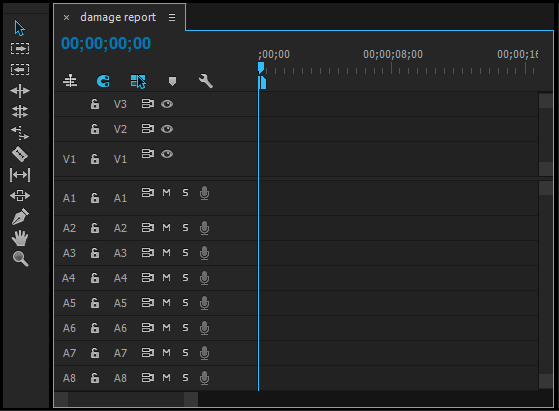559x411 pixels.
Task: Open the damage report panel menu
Action: (172, 17)
